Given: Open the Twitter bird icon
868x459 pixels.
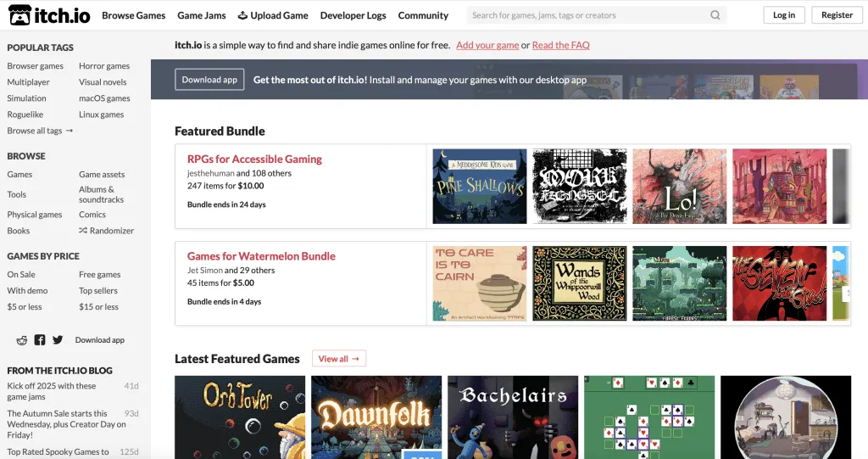Looking at the screenshot, I should pyautogui.click(x=58, y=340).
